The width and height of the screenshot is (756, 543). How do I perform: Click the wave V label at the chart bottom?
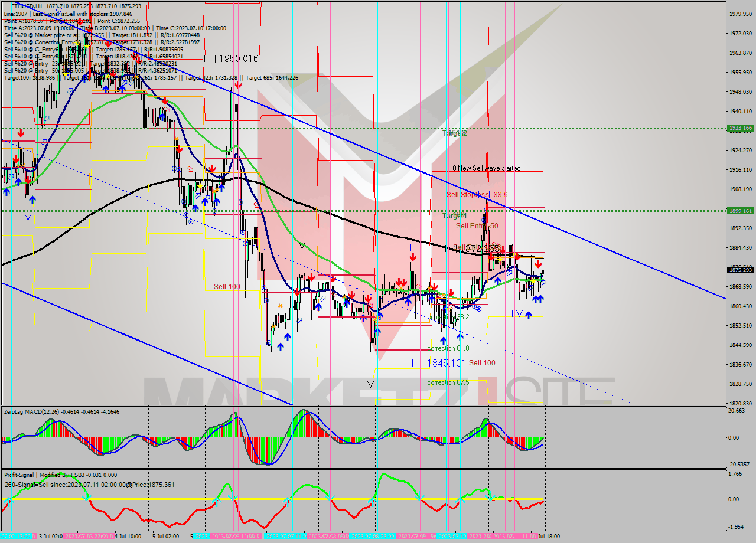click(x=370, y=384)
